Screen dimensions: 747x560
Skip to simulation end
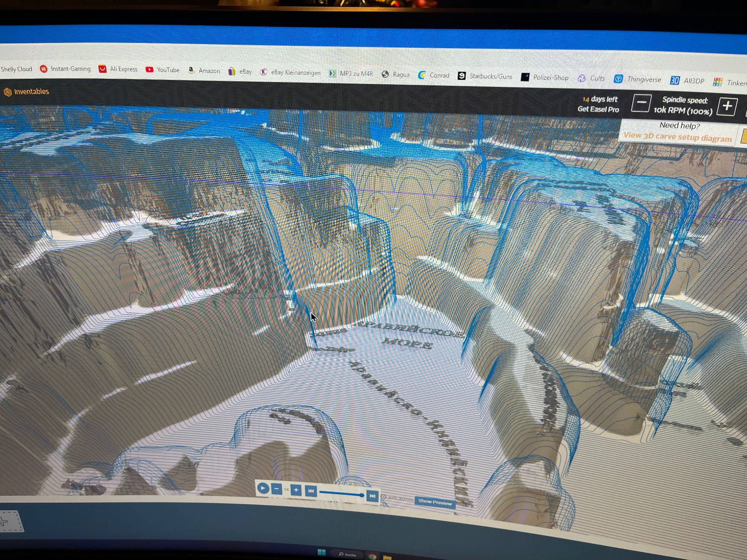coord(372,496)
